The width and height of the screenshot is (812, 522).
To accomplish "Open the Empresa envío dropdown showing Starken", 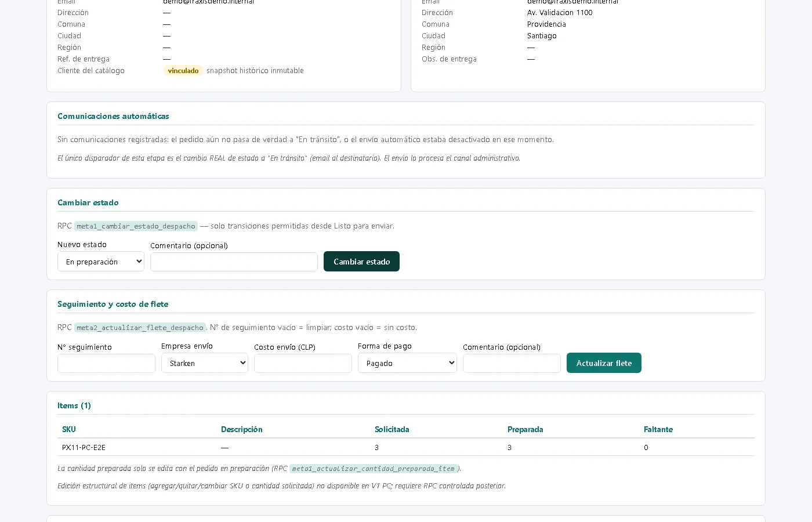I will click(205, 363).
